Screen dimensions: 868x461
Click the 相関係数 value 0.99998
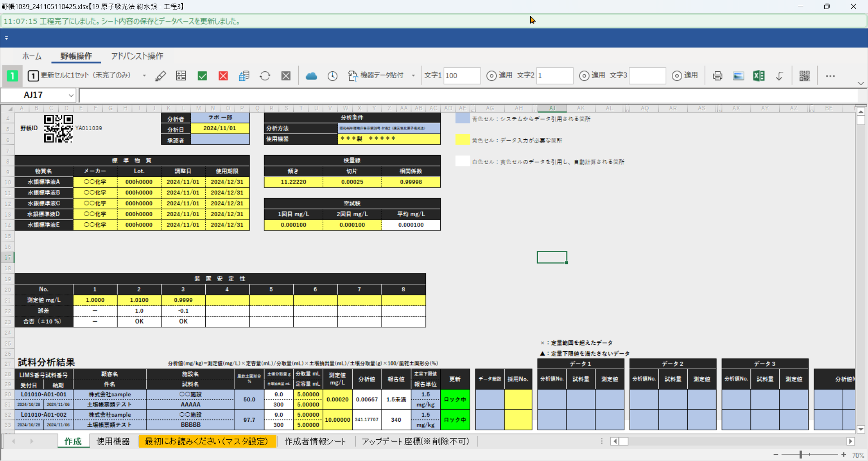coord(411,182)
